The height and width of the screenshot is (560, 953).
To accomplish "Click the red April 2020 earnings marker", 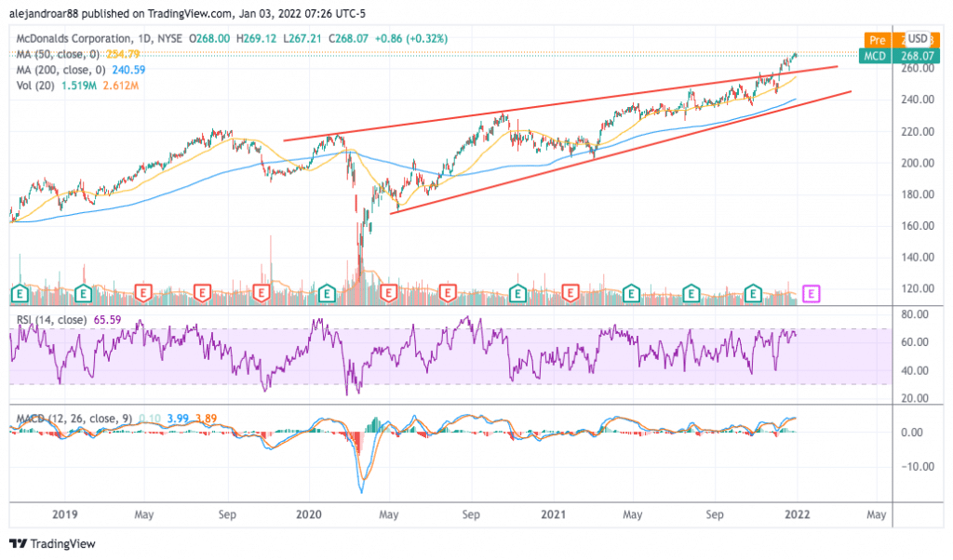I will point(388,294).
